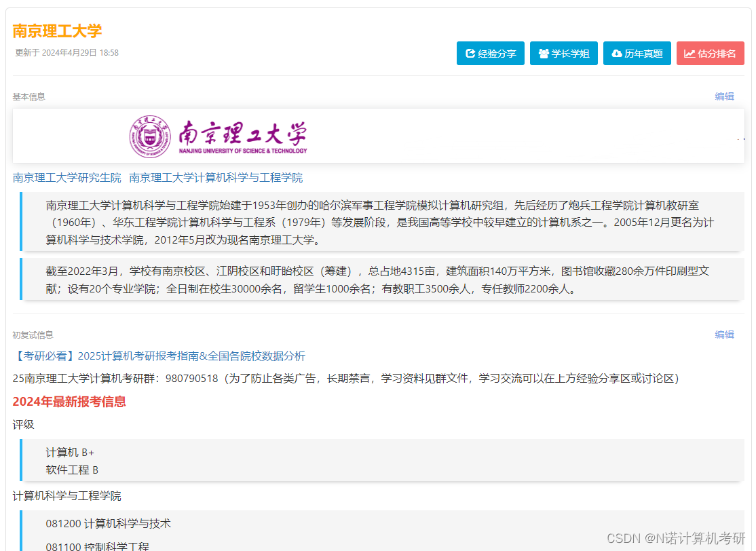
Task: Edit the 初复试信息 section via 编辑
Action: [724, 335]
